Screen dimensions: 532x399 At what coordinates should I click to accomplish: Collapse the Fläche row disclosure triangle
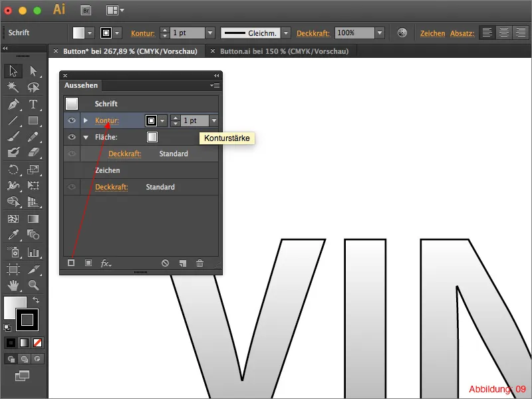click(86, 138)
